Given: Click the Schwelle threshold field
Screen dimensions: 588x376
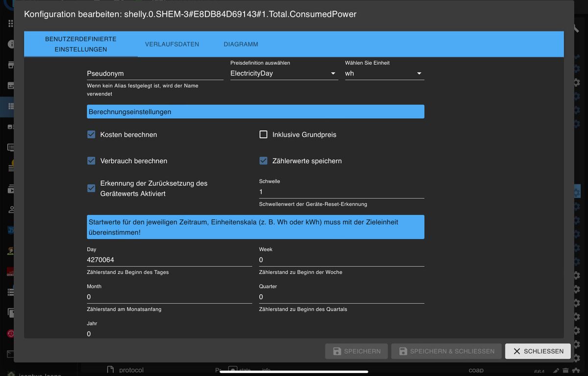Looking at the screenshot, I should pyautogui.click(x=342, y=192).
